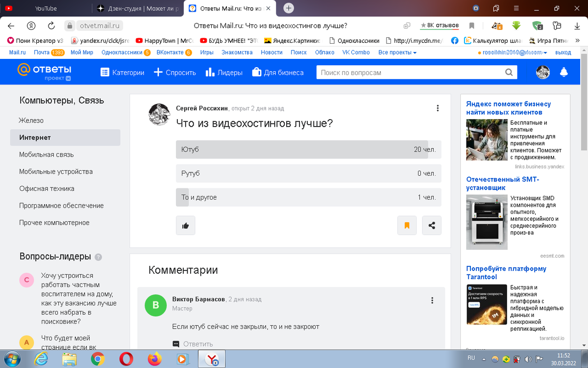Open the Одноклассники bookmark in bookmarks bar
The width and height of the screenshot is (588, 368).
pyautogui.click(x=354, y=41)
